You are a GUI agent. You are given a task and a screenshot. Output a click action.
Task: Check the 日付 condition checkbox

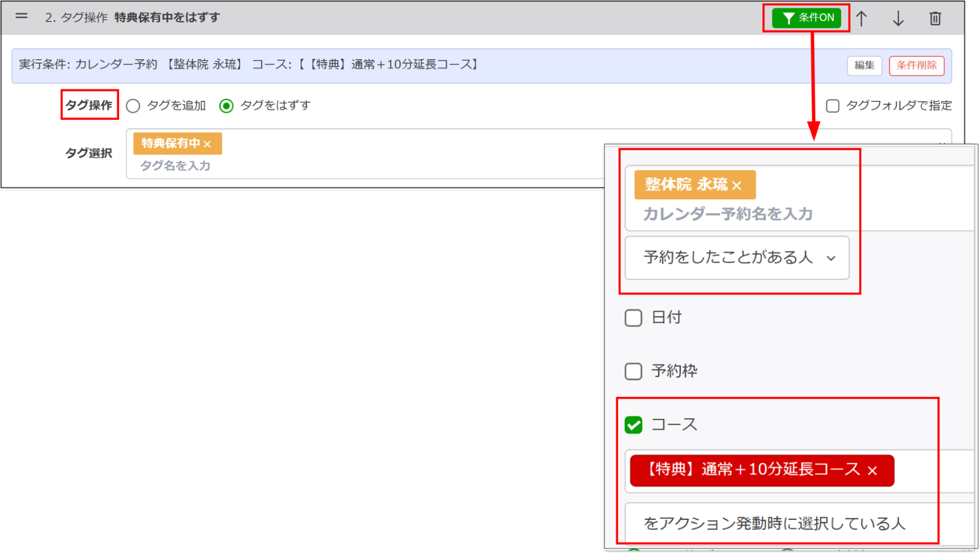tap(633, 318)
